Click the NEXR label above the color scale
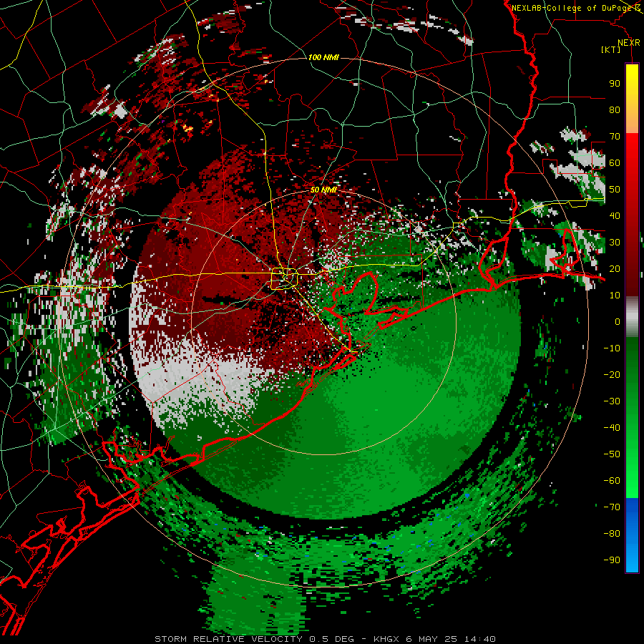This screenshot has height=644, width=644. point(629,43)
